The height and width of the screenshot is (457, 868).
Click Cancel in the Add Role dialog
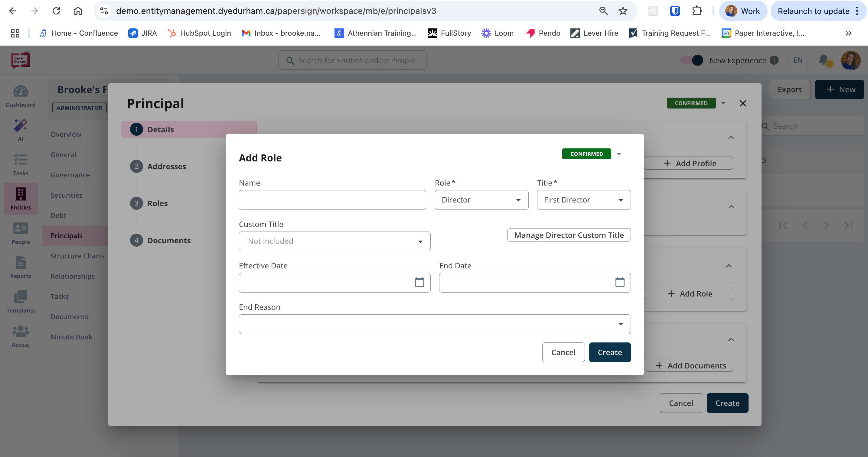coord(563,352)
